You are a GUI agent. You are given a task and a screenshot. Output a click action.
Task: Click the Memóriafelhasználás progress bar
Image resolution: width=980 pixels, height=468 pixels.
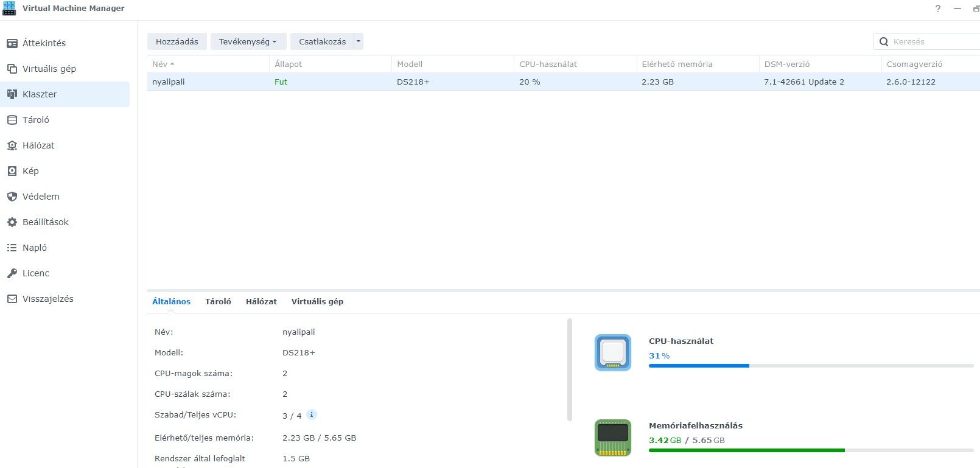[x=811, y=450]
